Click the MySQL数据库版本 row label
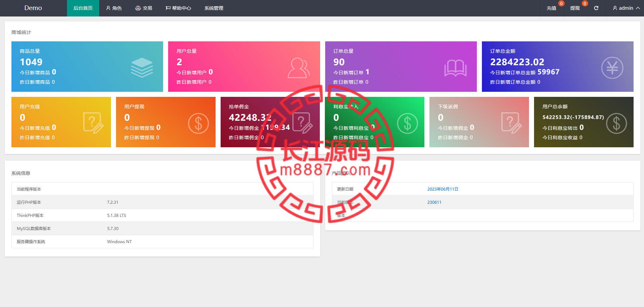This screenshot has height=307, width=644. 34,229
